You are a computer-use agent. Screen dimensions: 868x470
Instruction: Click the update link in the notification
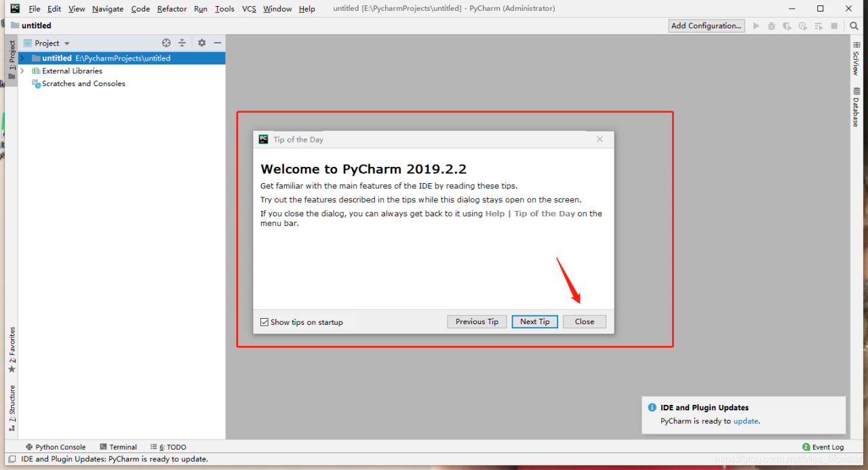(x=746, y=421)
